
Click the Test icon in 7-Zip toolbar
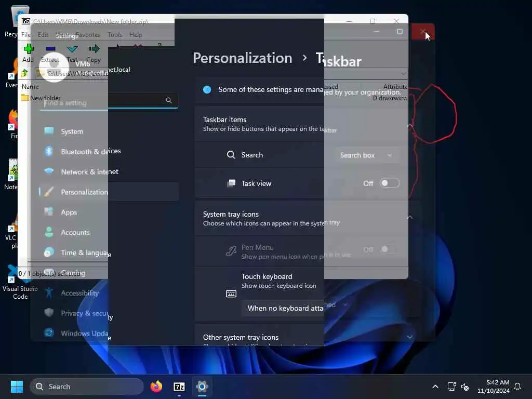pyautogui.click(x=72, y=53)
